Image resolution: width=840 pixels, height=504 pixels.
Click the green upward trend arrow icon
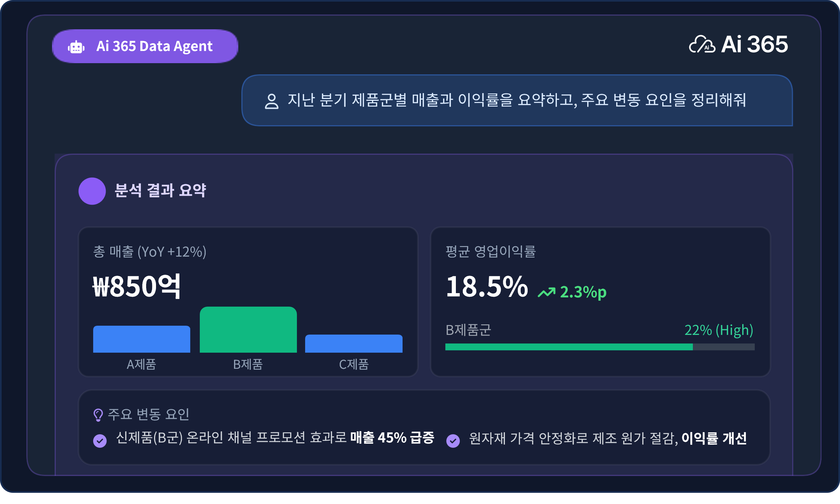[546, 292]
